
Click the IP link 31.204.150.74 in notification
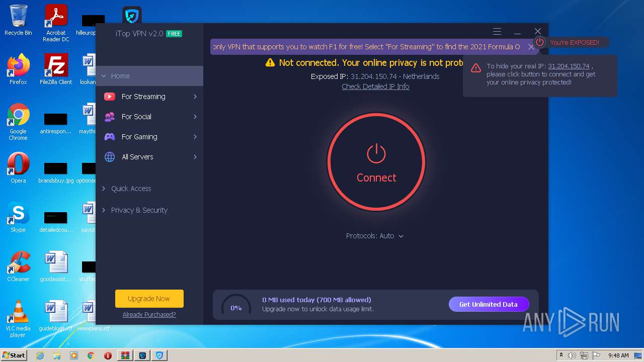[x=569, y=66]
